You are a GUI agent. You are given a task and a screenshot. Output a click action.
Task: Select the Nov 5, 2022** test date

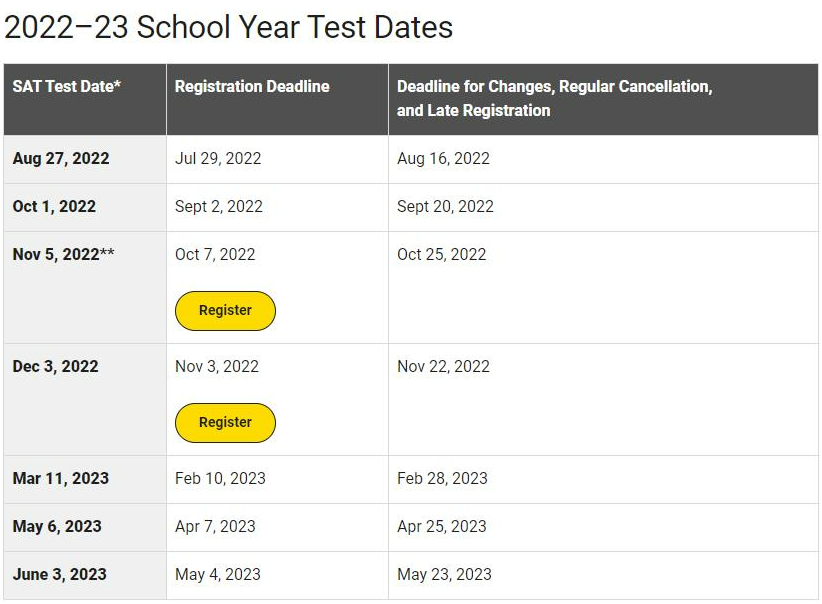63,254
